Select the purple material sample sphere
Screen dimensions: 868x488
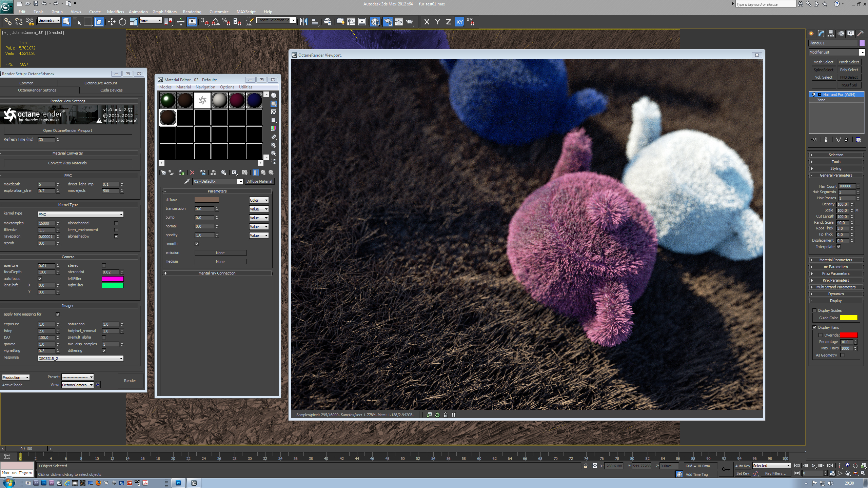237,100
